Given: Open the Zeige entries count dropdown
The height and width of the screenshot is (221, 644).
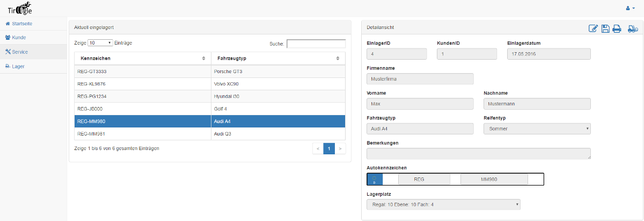Looking at the screenshot, I should tap(100, 42).
